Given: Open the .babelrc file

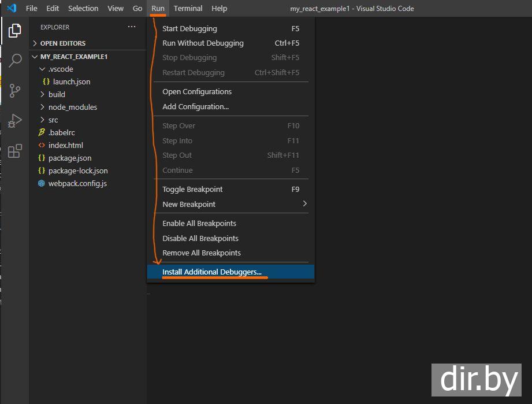Looking at the screenshot, I should (61, 132).
